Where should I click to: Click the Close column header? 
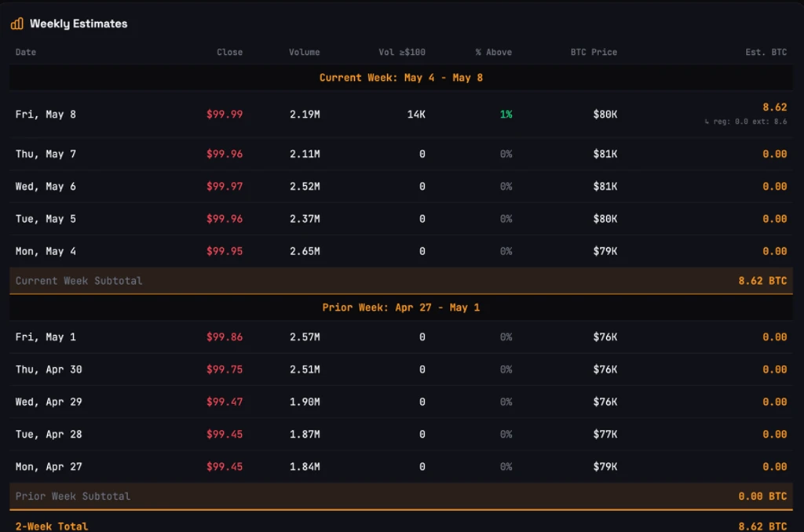tap(229, 52)
